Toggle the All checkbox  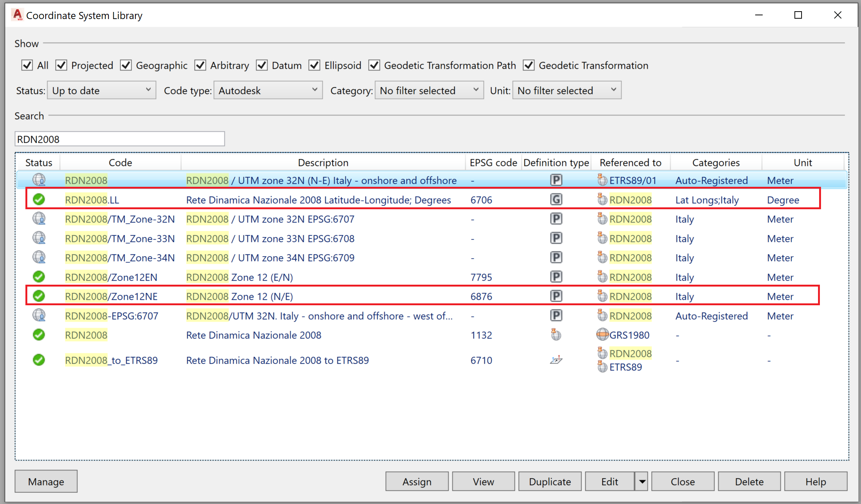coord(27,65)
